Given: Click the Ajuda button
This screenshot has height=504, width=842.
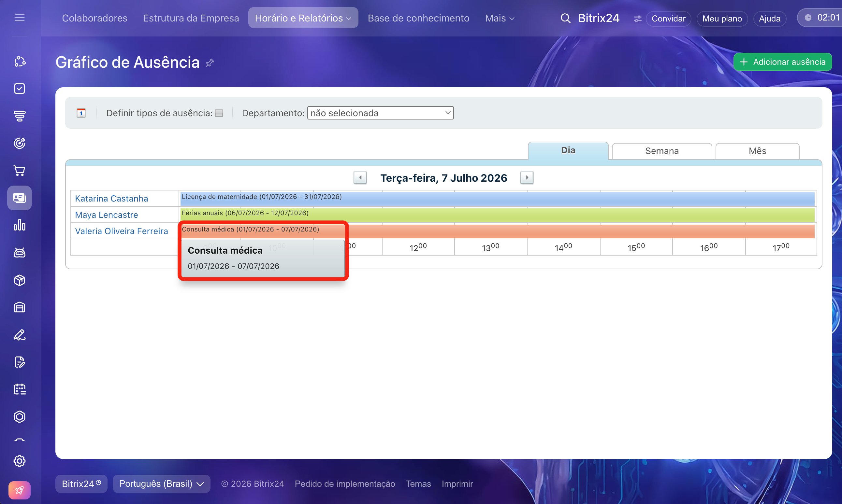Looking at the screenshot, I should [769, 18].
